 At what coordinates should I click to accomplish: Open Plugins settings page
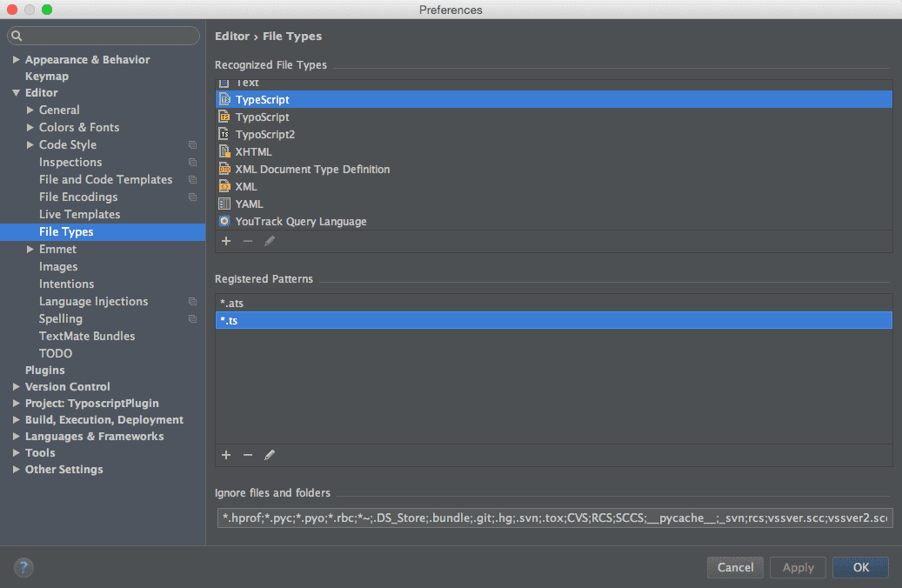click(x=45, y=370)
